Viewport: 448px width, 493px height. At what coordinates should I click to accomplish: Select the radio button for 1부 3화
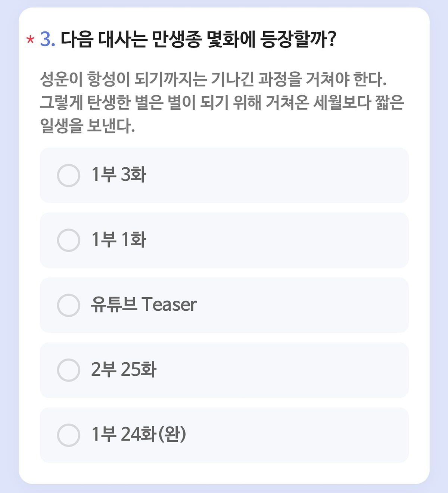(x=69, y=175)
